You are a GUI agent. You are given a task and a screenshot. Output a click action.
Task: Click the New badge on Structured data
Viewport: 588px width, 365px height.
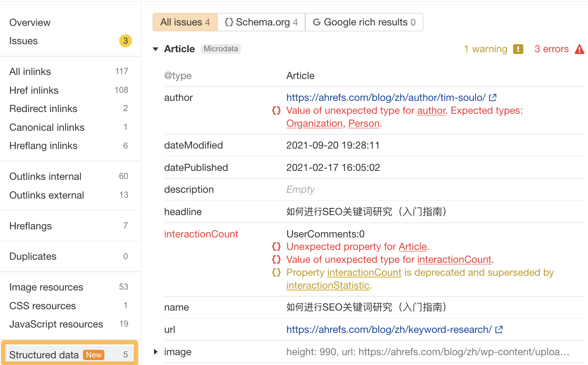click(x=94, y=355)
